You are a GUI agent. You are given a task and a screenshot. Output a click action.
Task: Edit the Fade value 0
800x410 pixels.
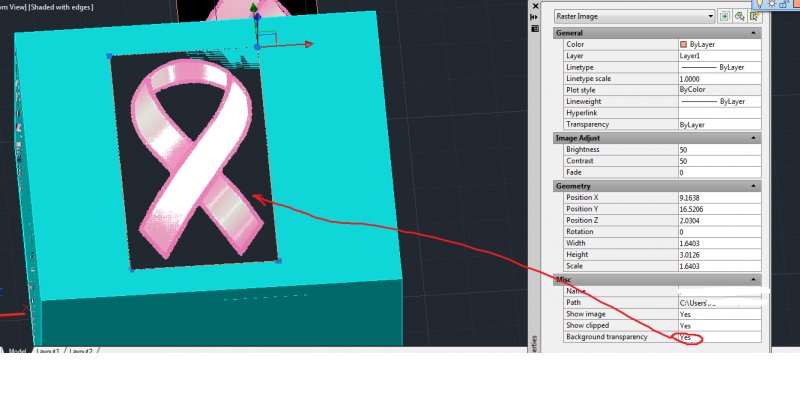719,172
